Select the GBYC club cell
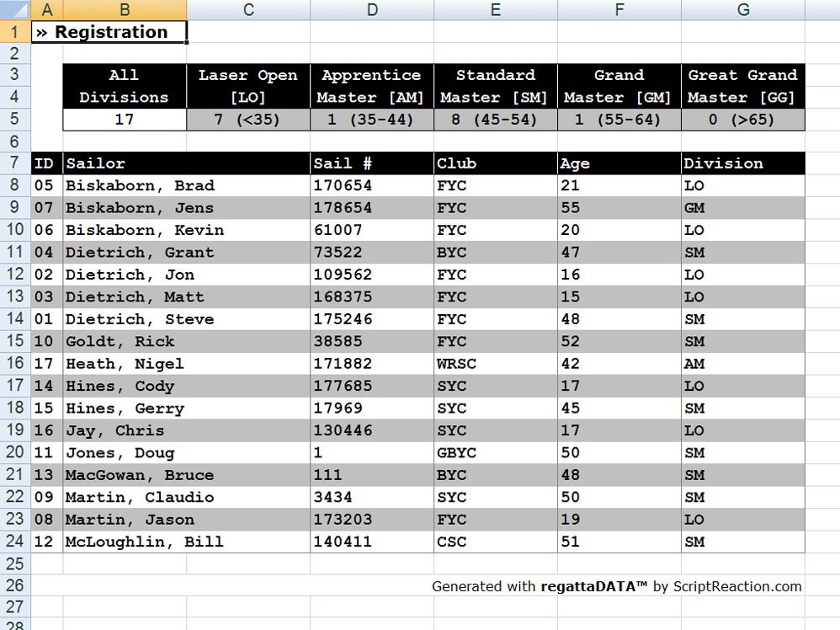The image size is (840, 630). [496, 452]
